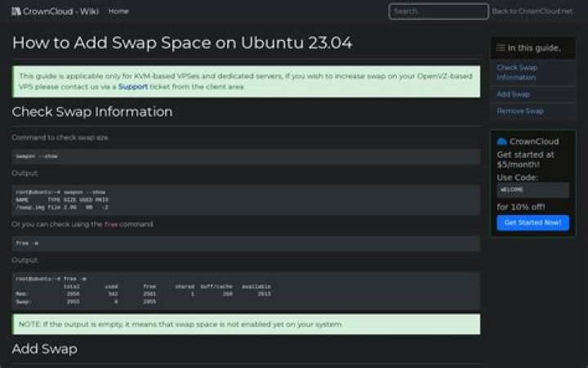This screenshot has height=368, width=588.
Task: Click the /swap.img output line
Action: tap(62, 207)
